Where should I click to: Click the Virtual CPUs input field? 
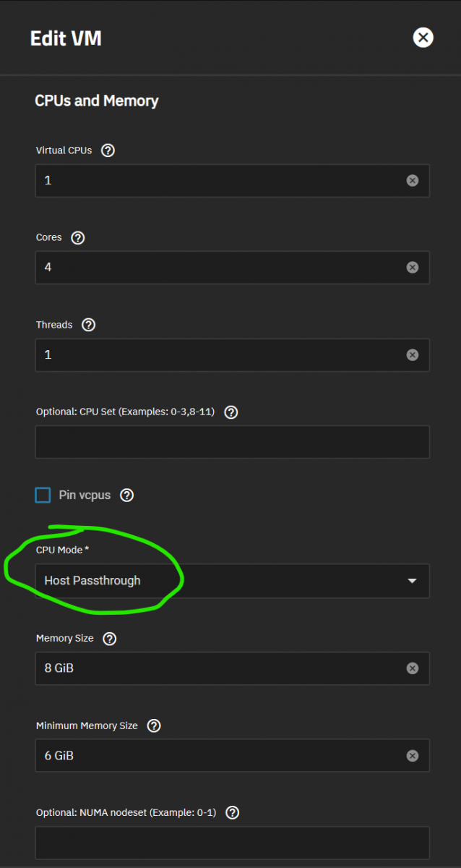(x=232, y=180)
